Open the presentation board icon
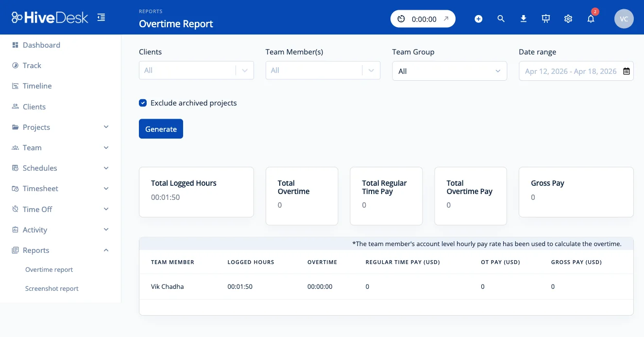Screen dimensions: 644x337 [546, 19]
